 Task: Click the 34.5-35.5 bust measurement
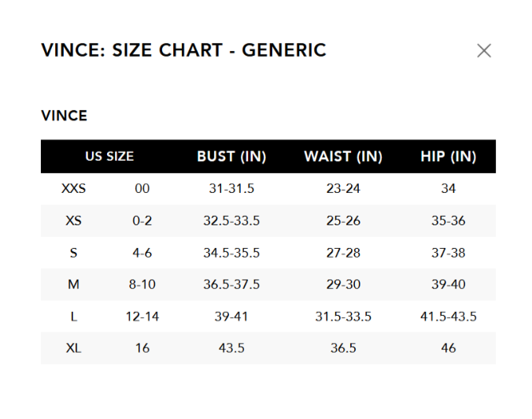(x=231, y=253)
